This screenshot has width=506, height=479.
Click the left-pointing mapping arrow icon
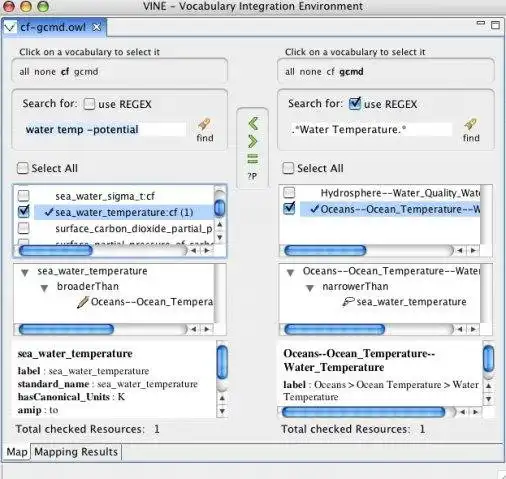click(253, 124)
